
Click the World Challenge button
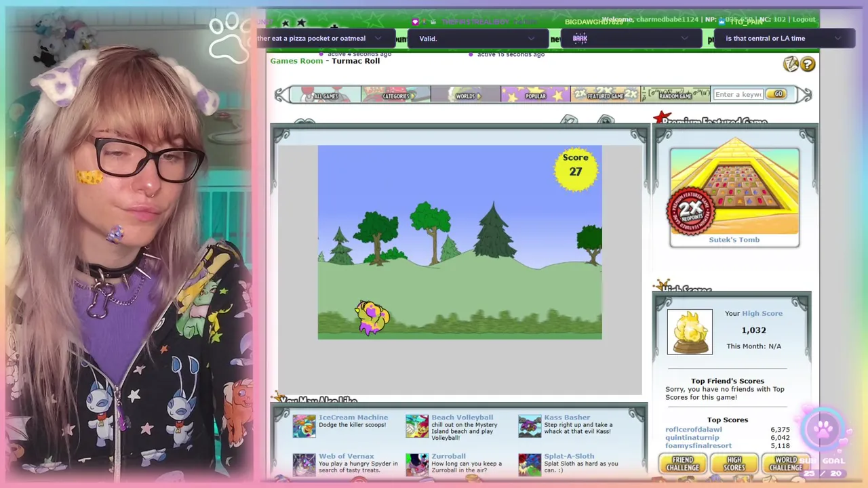(786, 464)
